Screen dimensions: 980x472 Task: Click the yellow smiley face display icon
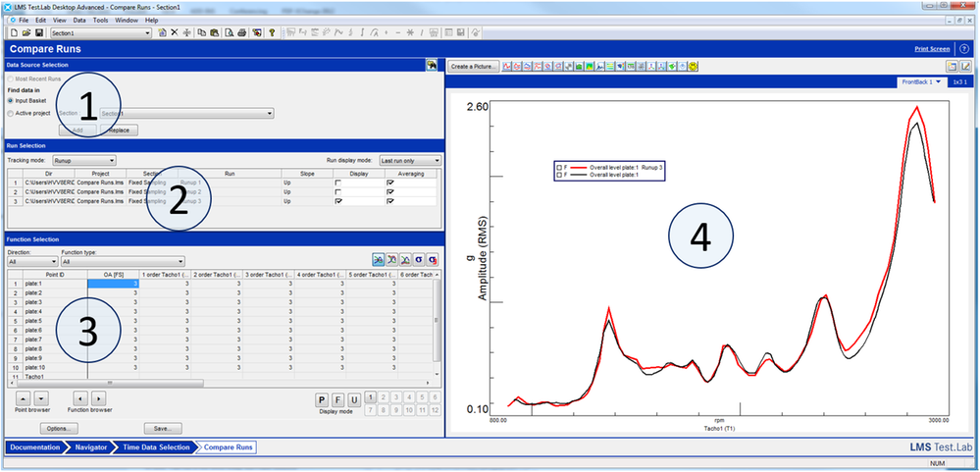694,66
